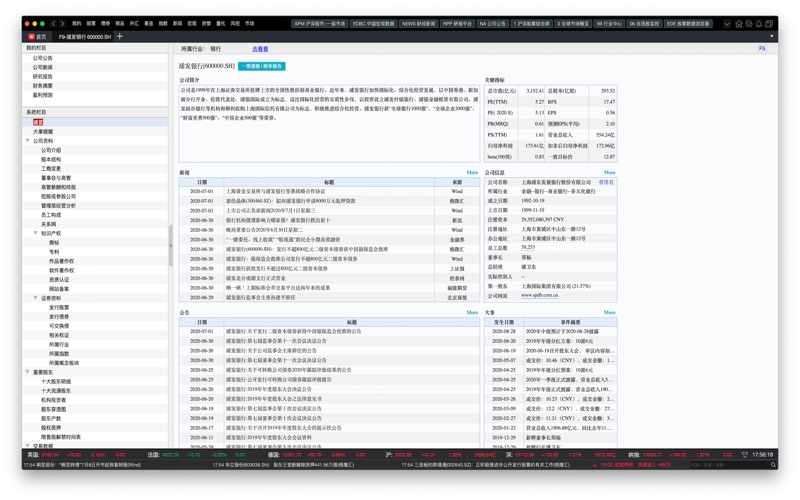The image size is (800, 500).
Task: Open the 股票 menu in top menu bar
Action: click(91, 23)
